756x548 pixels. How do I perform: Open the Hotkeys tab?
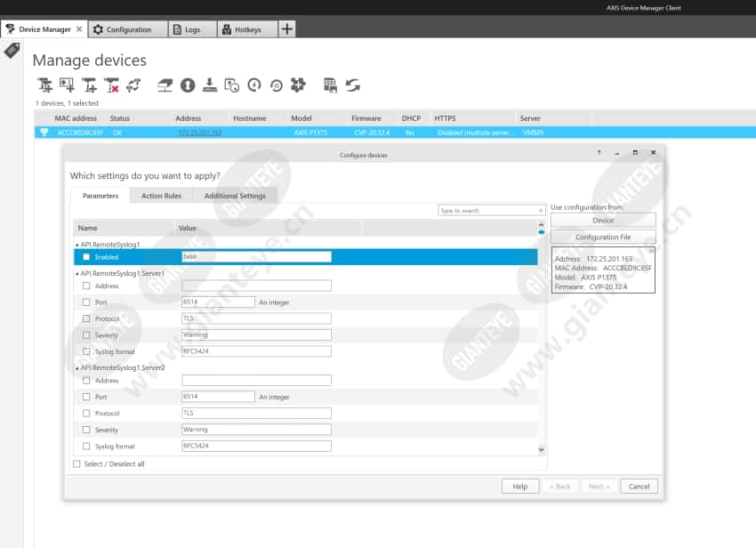247,29
